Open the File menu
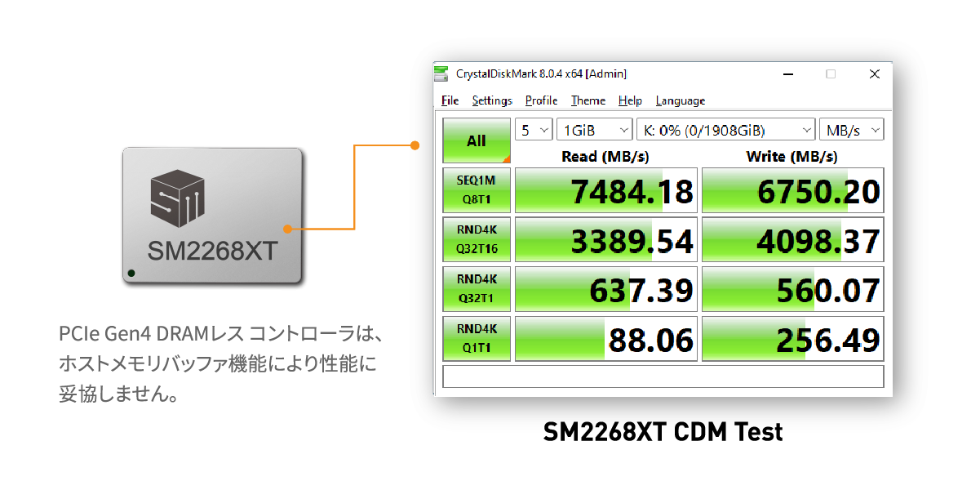 [x=450, y=100]
